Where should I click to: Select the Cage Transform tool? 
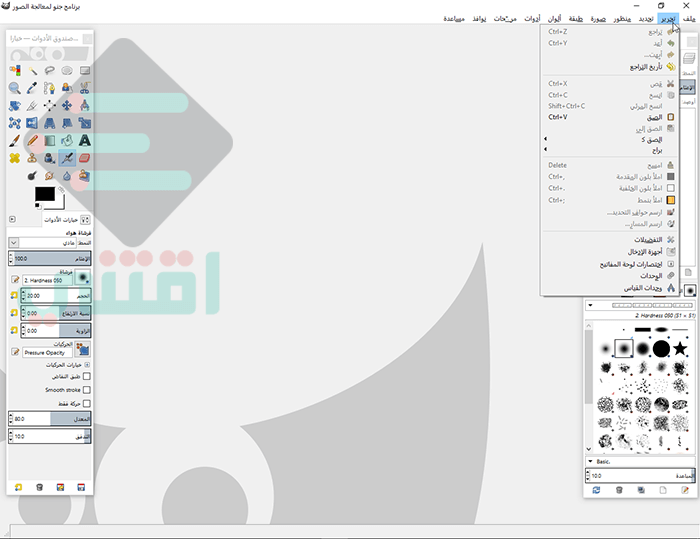[15, 123]
